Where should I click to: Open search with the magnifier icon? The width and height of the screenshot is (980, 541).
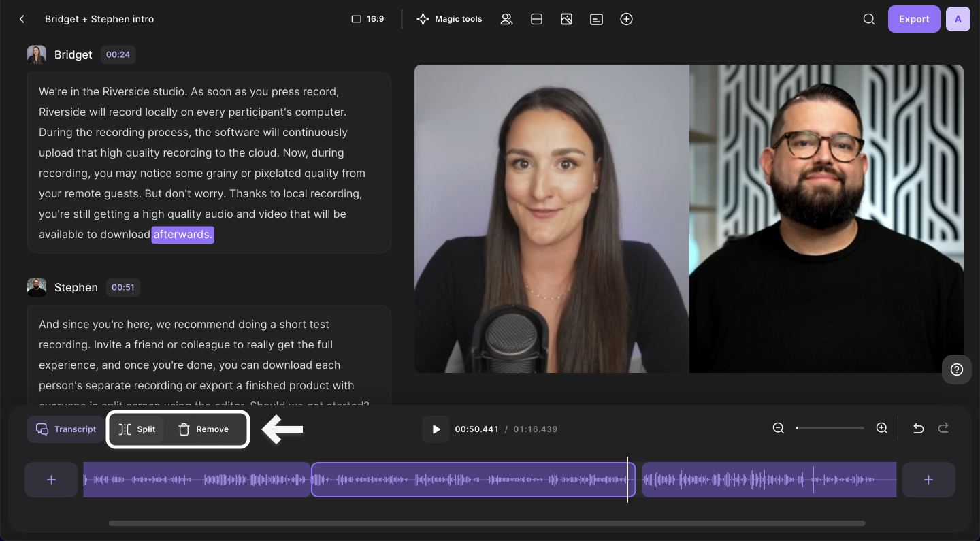tap(869, 19)
